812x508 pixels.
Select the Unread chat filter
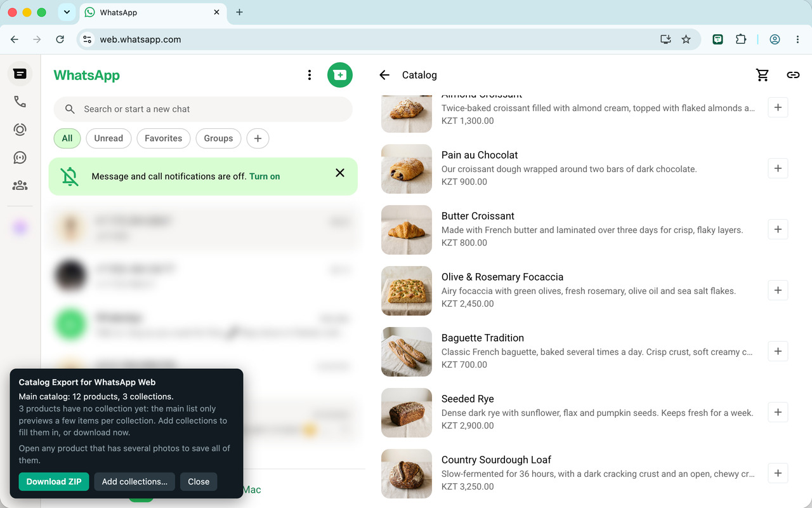click(x=108, y=138)
